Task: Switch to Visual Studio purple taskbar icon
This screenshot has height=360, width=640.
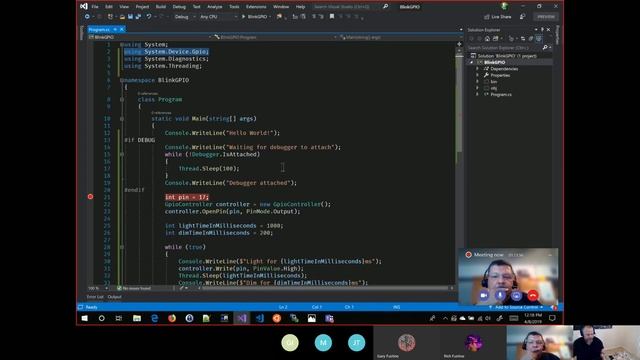Action: [x=242, y=318]
